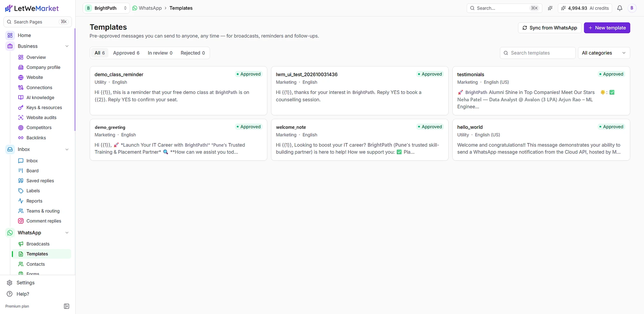Switch to Rejected tab
The height and width of the screenshot is (314, 644).
pos(193,53)
